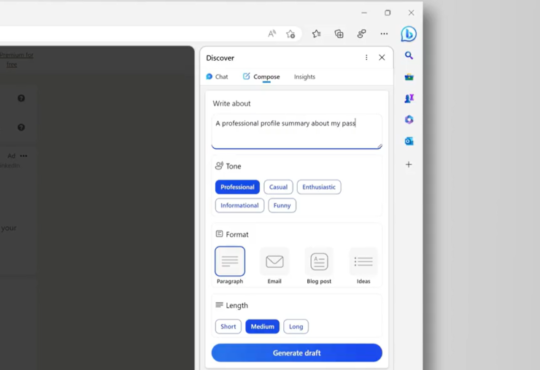Screen dimensions: 540x370
Task: Set length to Medium
Action: 262,326
